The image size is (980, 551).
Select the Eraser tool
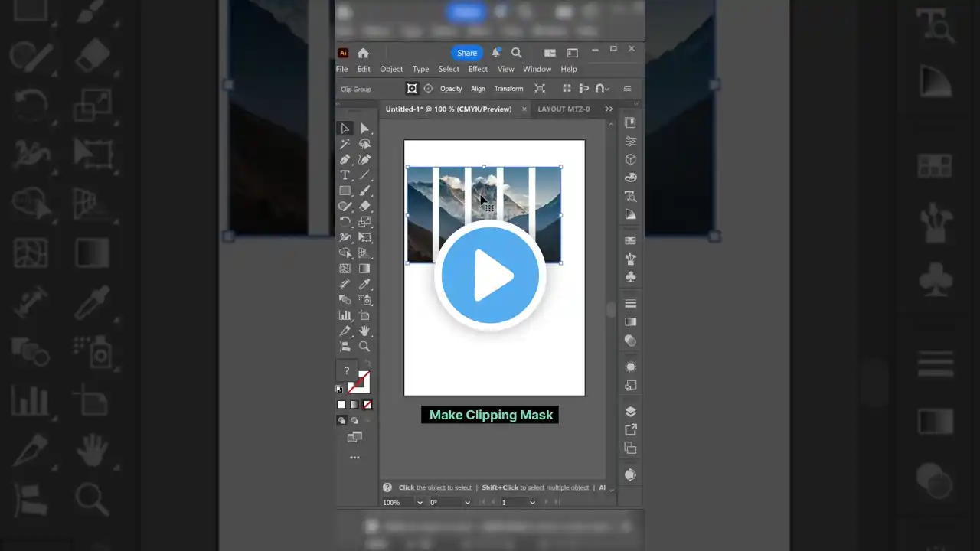coord(364,205)
